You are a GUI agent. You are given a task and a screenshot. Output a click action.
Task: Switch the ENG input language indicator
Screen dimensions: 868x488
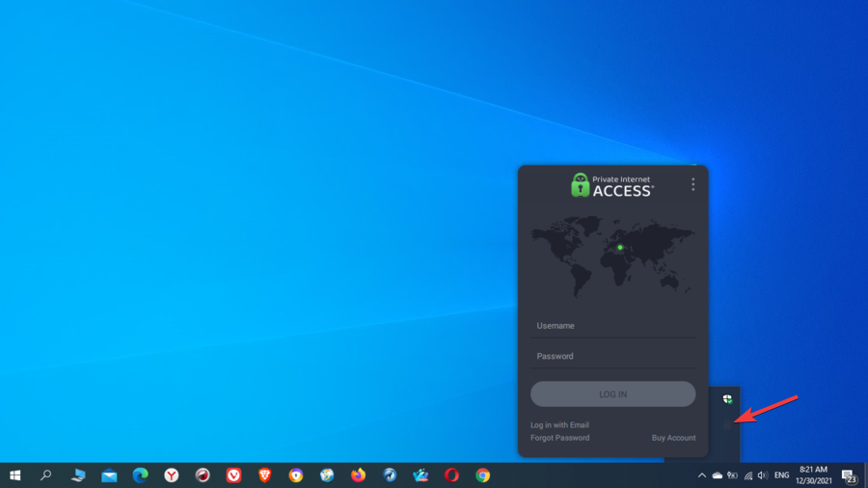pyautogui.click(x=781, y=475)
